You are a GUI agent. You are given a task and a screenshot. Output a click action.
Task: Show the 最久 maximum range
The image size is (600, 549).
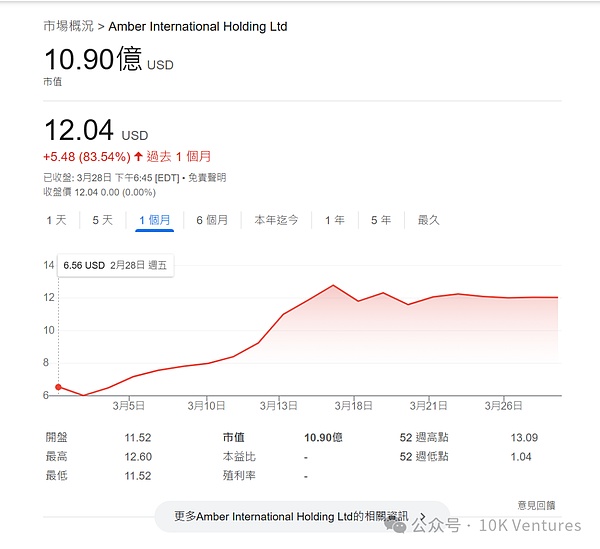point(428,220)
